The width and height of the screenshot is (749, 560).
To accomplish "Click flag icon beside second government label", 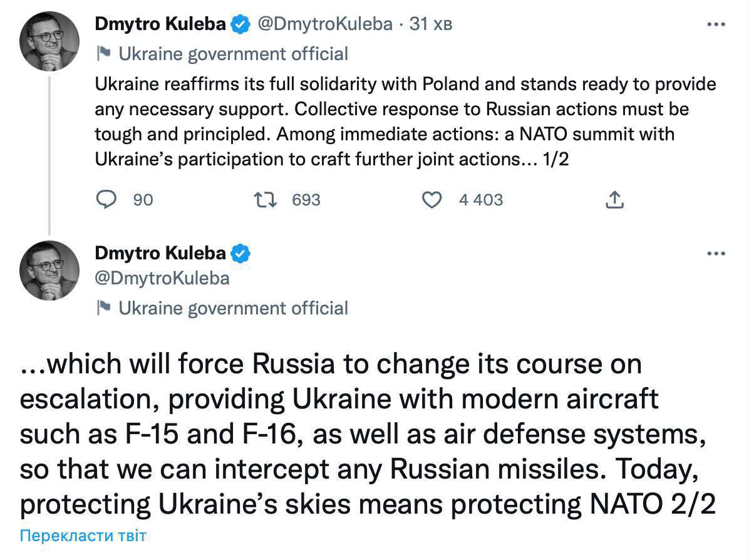I will [x=104, y=308].
